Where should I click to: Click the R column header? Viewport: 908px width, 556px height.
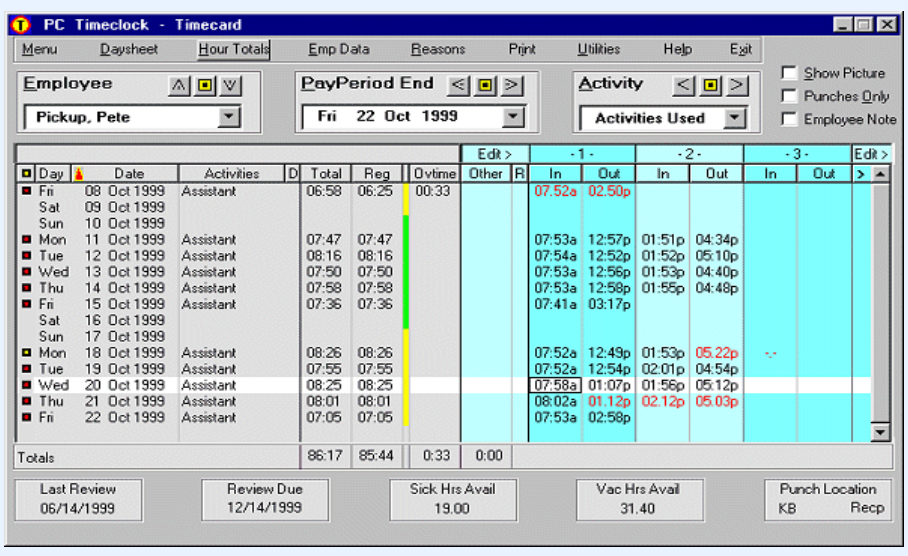click(519, 173)
